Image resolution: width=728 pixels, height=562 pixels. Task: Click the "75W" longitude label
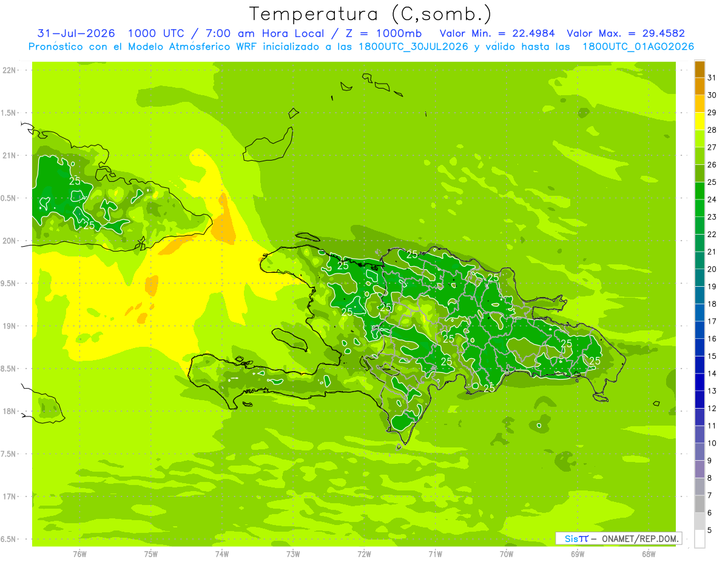coord(151,555)
